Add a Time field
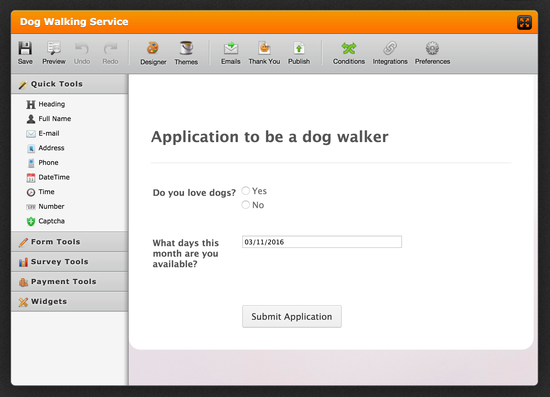The width and height of the screenshot is (550, 397). click(x=41, y=192)
